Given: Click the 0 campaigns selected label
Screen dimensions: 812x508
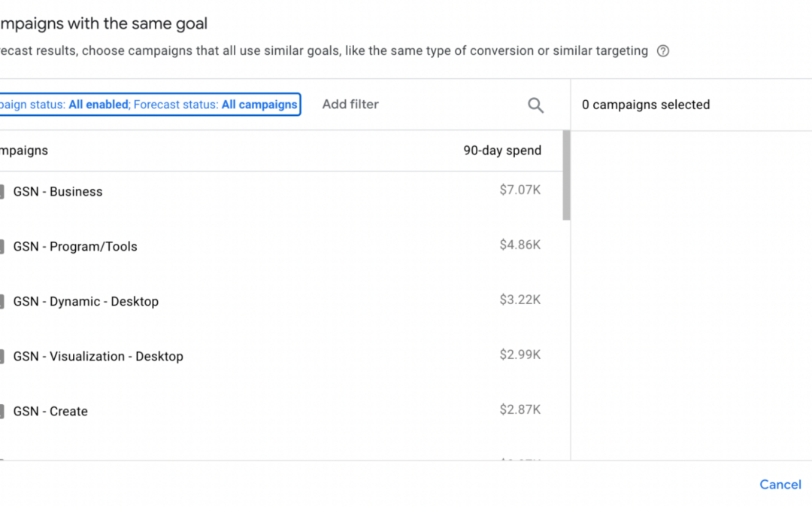Looking at the screenshot, I should tap(646, 105).
